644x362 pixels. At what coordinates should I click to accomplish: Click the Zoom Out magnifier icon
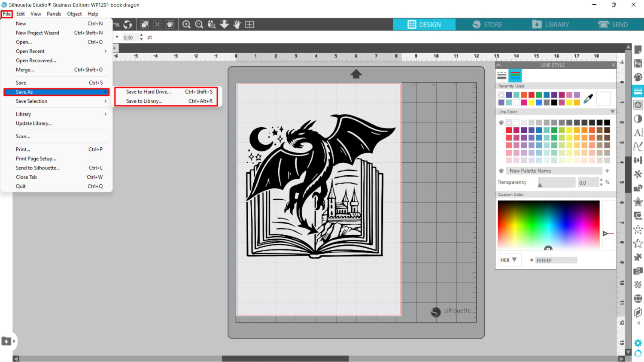click(199, 24)
